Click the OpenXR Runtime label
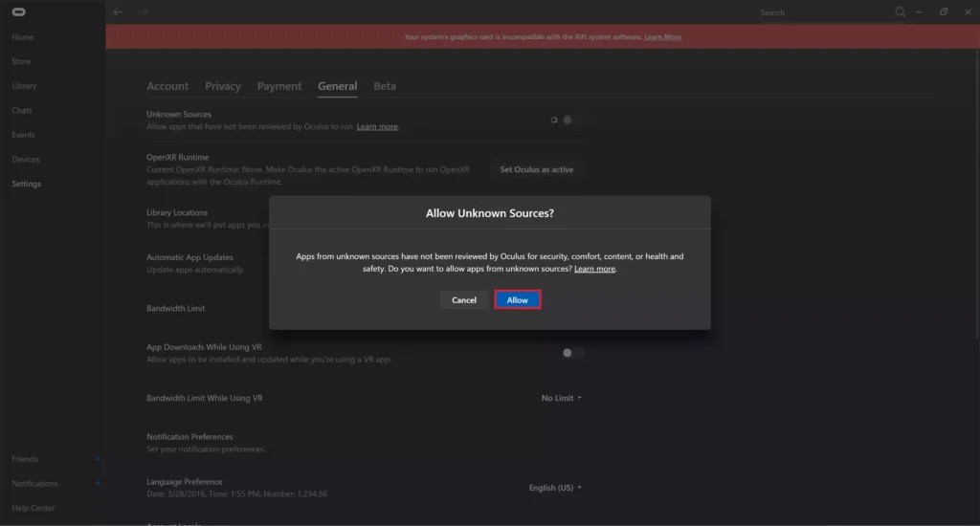 177,157
